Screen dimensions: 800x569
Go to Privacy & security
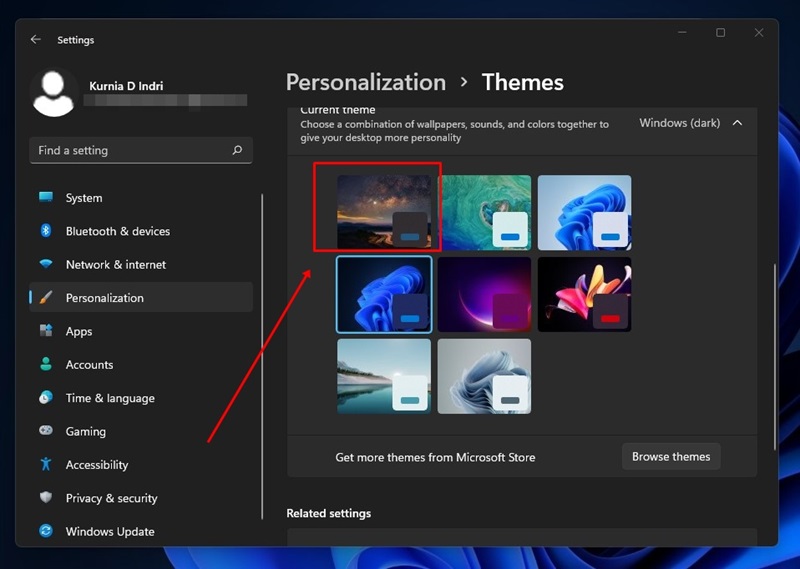pos(141,498)
